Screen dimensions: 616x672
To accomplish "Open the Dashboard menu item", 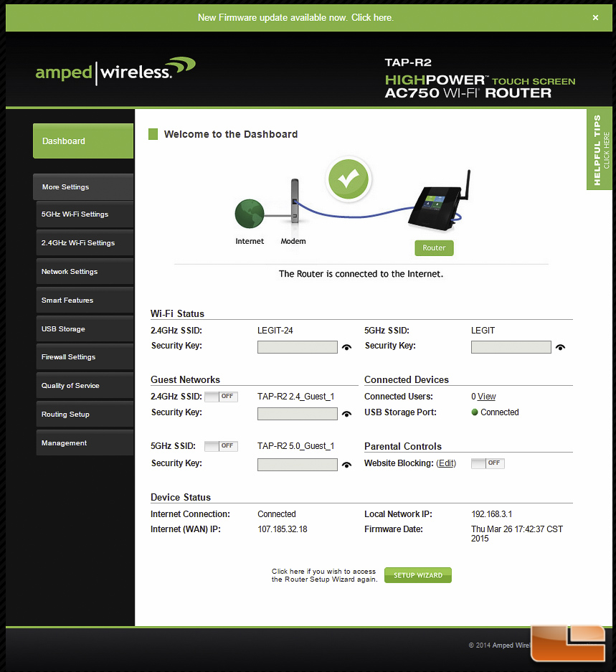I will (x=83, y=141).
